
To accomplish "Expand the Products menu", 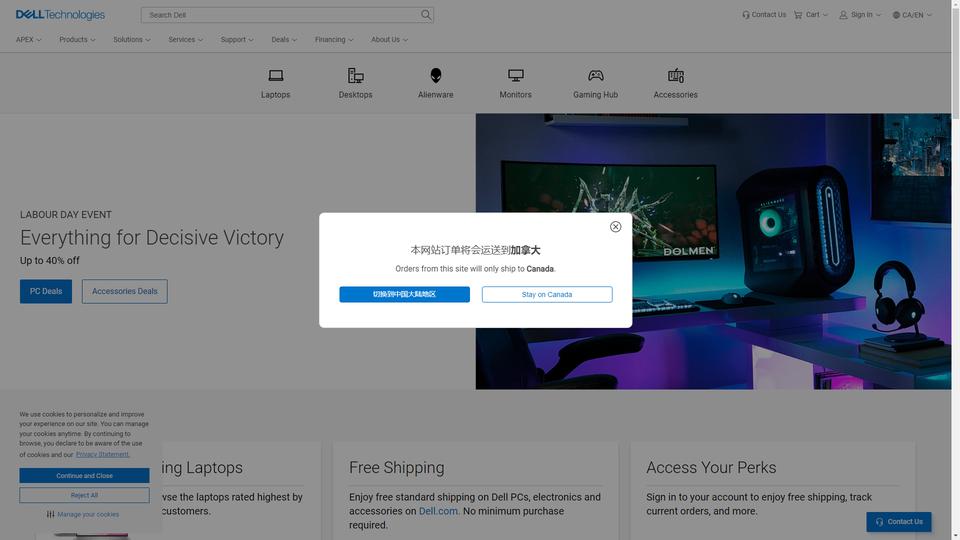I will click(77, 39).
